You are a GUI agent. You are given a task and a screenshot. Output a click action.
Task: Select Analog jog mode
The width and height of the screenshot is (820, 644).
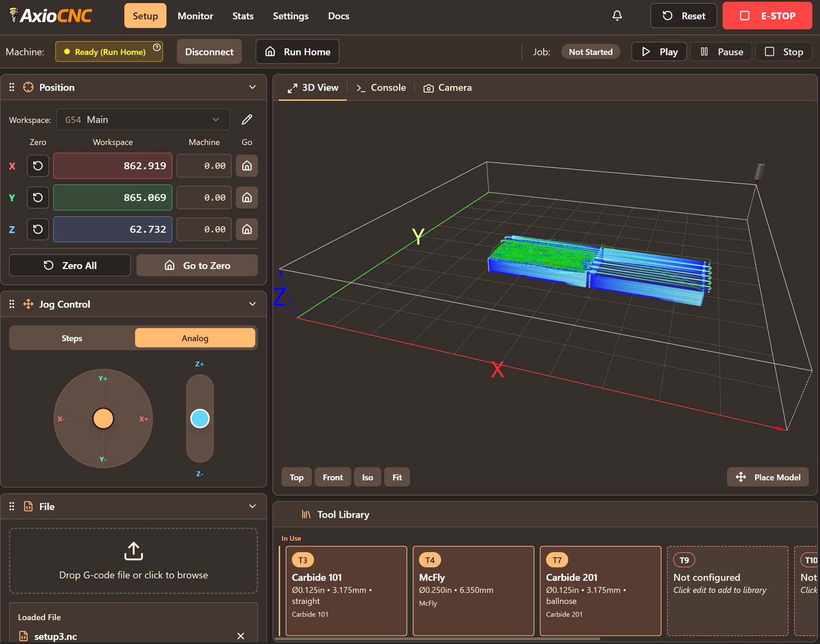[195, 338]
